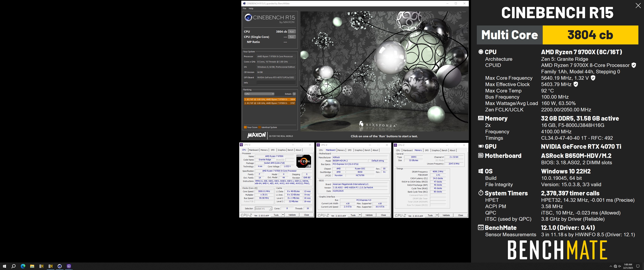The image size is (644, 270).
Task: Open the Bench tab in the Mainboard CPU-Z window
Action: tap(367, 150)
